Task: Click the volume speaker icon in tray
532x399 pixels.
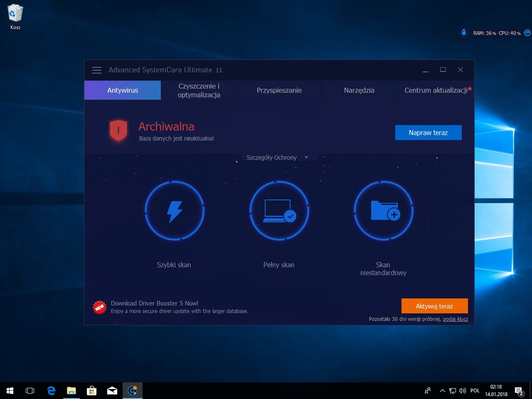Action: click(x=462, y=391)
